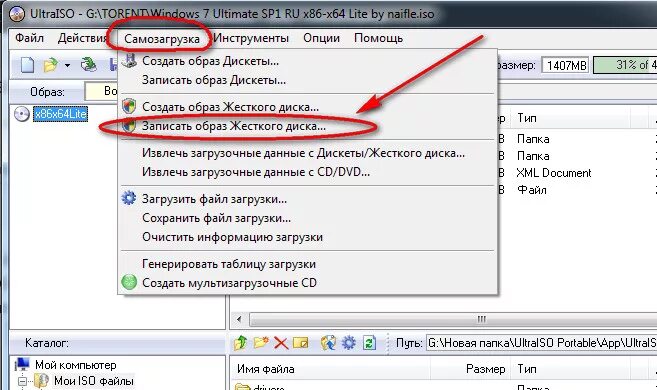
Task: Click the disc icon beside x86x64Lite
Action: 22,114
